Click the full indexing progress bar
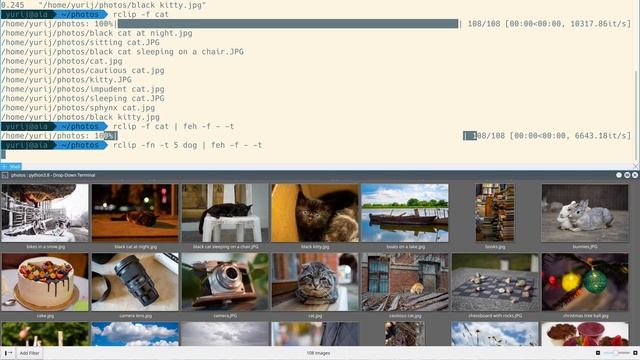The height and width of the screenshot is (360, 640). pyautogui.click(x=288, y=24)
